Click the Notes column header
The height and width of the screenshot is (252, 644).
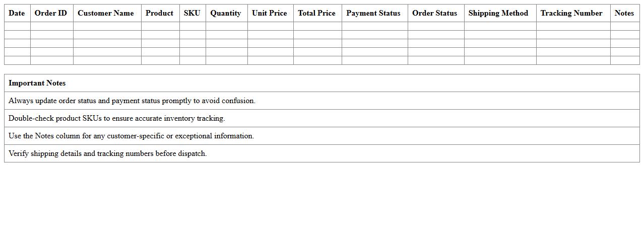point(624,13)
